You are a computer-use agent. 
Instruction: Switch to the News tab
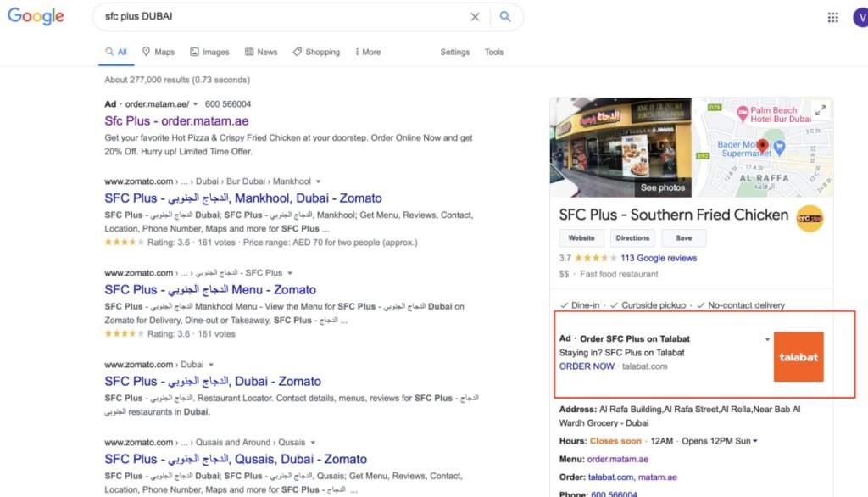point(261,52)
